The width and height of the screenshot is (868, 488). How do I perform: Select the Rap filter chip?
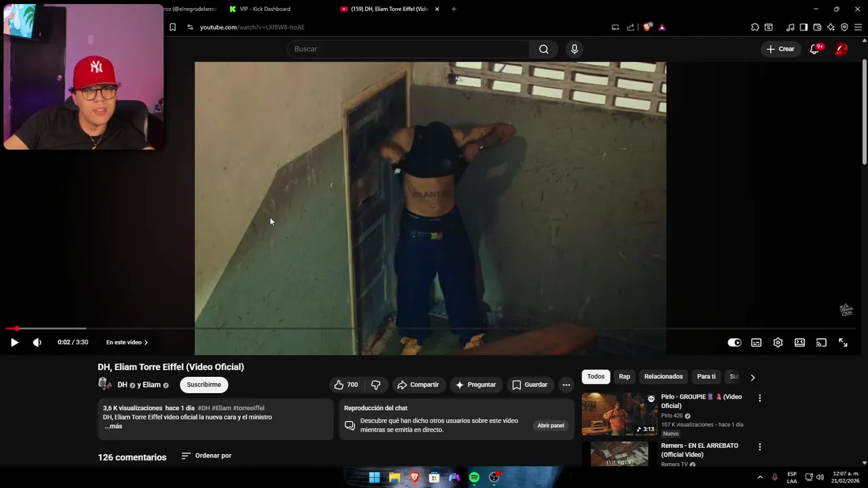pyautogui.click(x=625, y=377)
